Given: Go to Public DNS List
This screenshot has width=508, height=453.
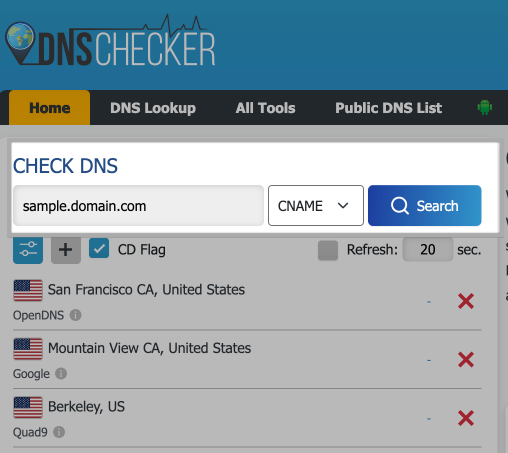Looking at the screenshot, I should tap(389, 108).
